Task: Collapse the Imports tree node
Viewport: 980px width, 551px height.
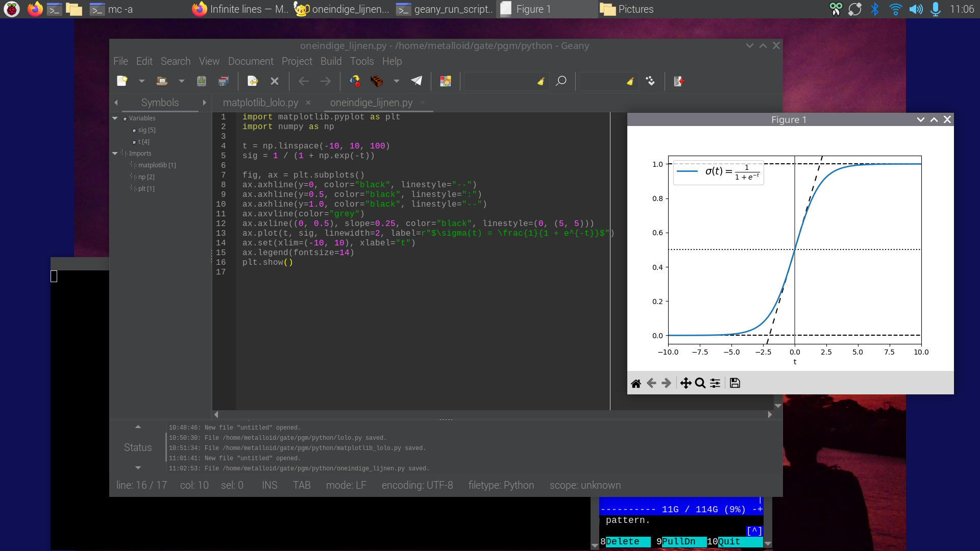Action: click(115, 154)
